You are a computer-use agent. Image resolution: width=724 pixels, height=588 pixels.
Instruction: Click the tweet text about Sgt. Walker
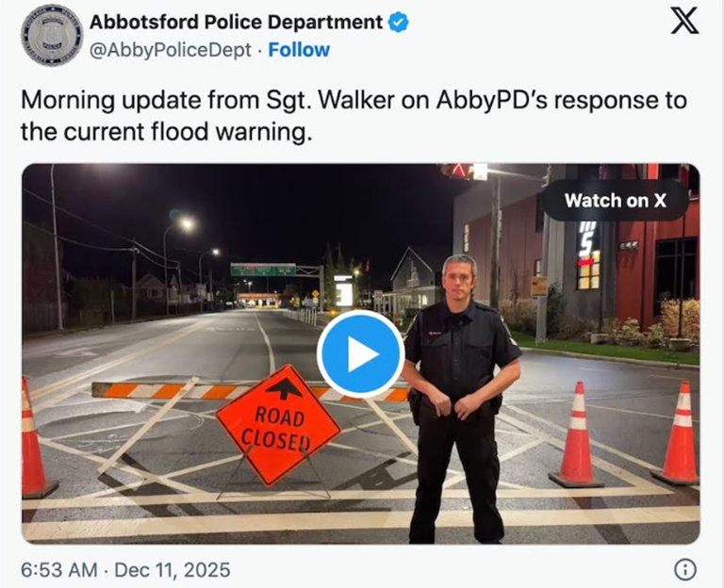tap(354, 116)
